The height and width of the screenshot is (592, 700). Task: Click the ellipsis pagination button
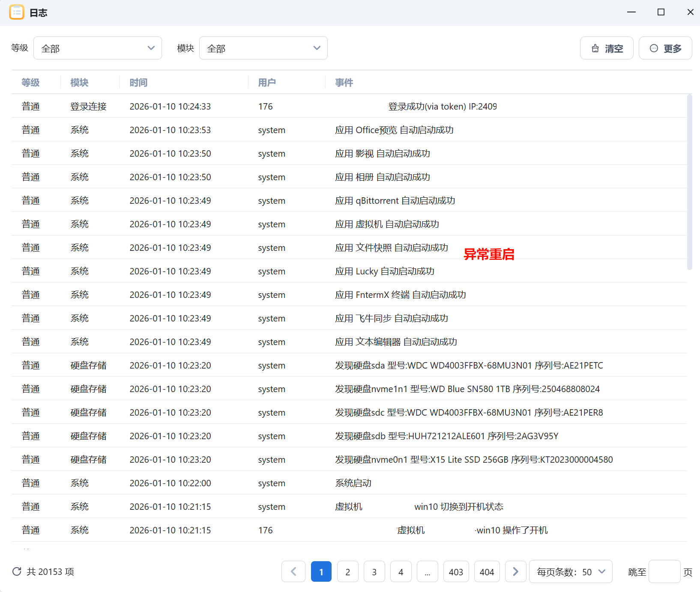coord(428,571)
